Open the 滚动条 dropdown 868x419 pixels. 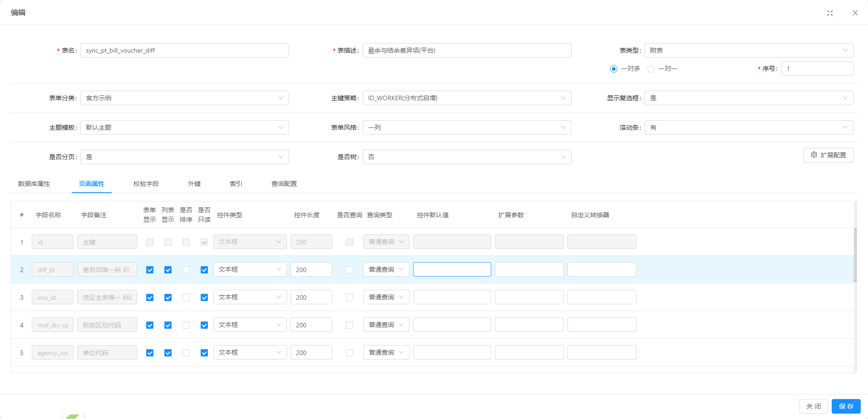click(x=749, y=127)
